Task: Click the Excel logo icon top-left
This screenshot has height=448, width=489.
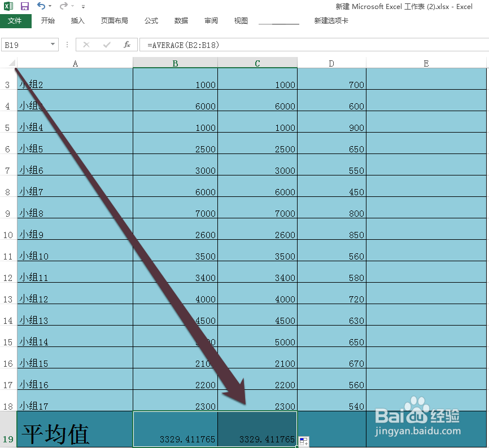Action: pyautogui.click(x=8, y=6)
